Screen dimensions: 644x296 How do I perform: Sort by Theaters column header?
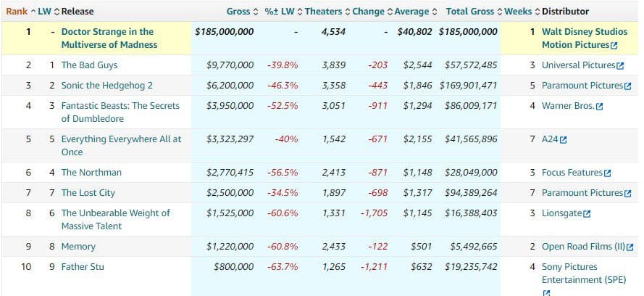point(325,12)
